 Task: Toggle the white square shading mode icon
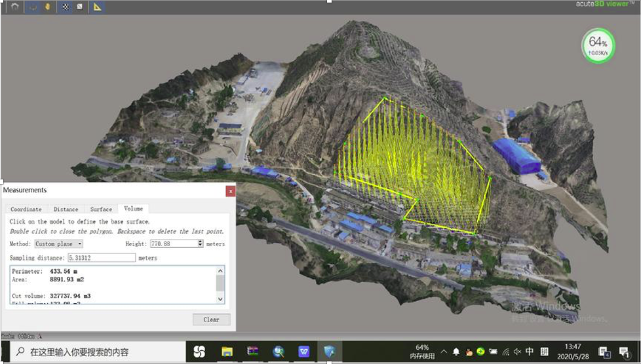pos(80,7)
